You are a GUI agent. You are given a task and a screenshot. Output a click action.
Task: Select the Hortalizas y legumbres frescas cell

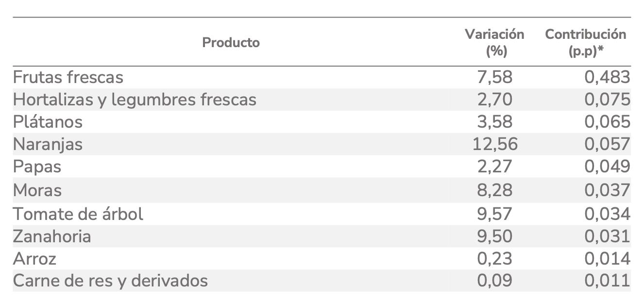pyautogui.click(x=135, y=100)
